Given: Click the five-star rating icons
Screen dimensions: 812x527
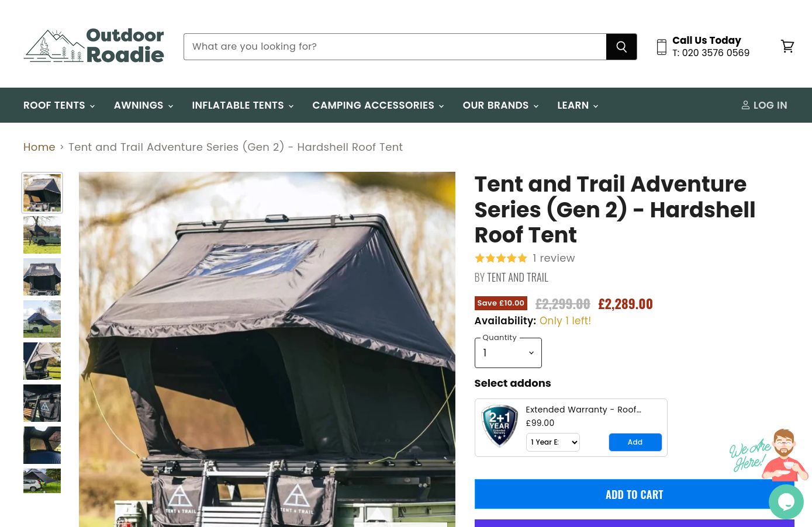Looking at the screenshot, I should tap(501, 258).
